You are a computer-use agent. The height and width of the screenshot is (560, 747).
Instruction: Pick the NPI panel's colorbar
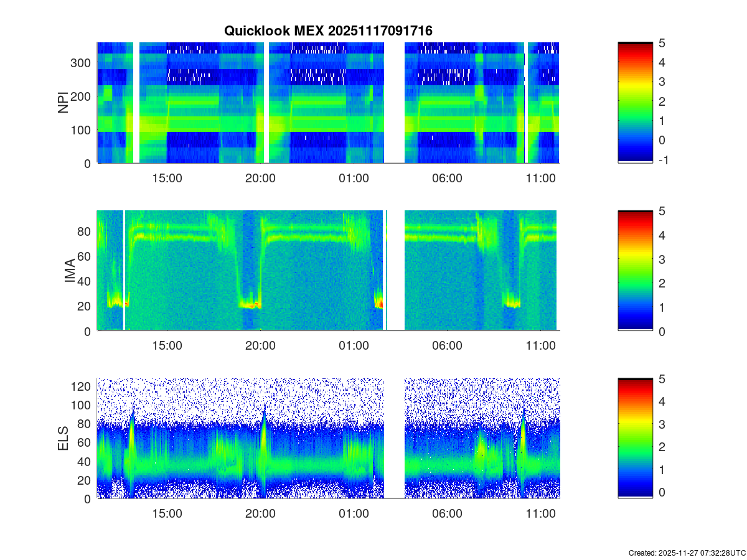pyautogui.click(x=635, y=103)
